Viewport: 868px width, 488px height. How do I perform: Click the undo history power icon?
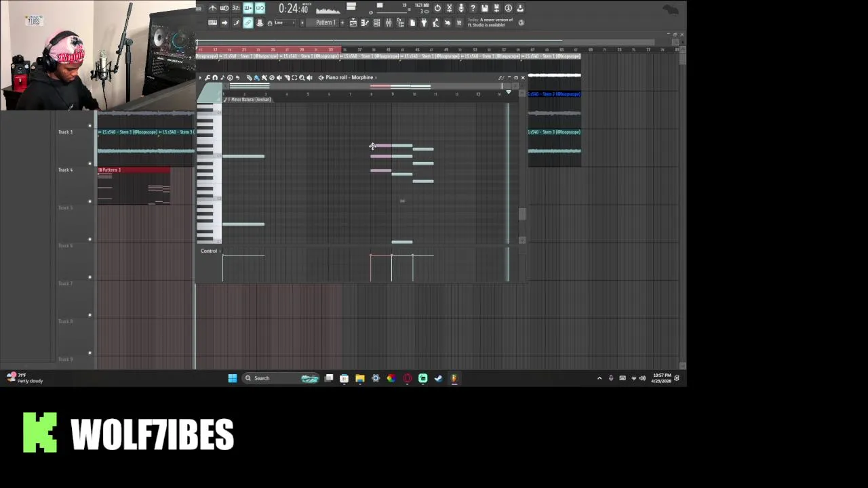point(437,8)
